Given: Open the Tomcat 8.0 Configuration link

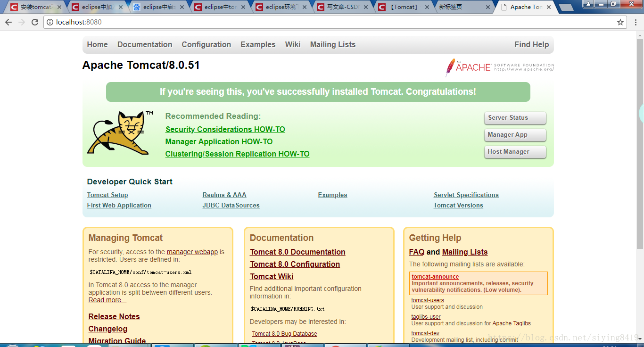Looking at the screenshot, I should coord(295,264).
